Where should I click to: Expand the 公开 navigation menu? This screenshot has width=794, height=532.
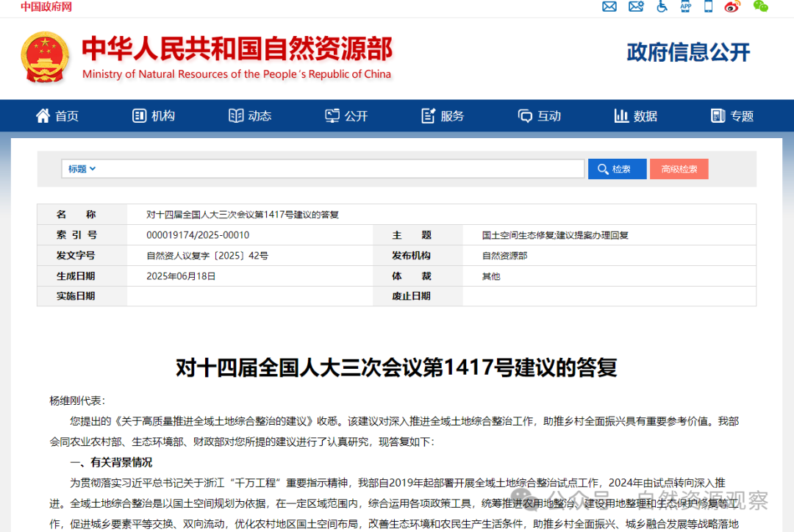(x=346, y=115)
